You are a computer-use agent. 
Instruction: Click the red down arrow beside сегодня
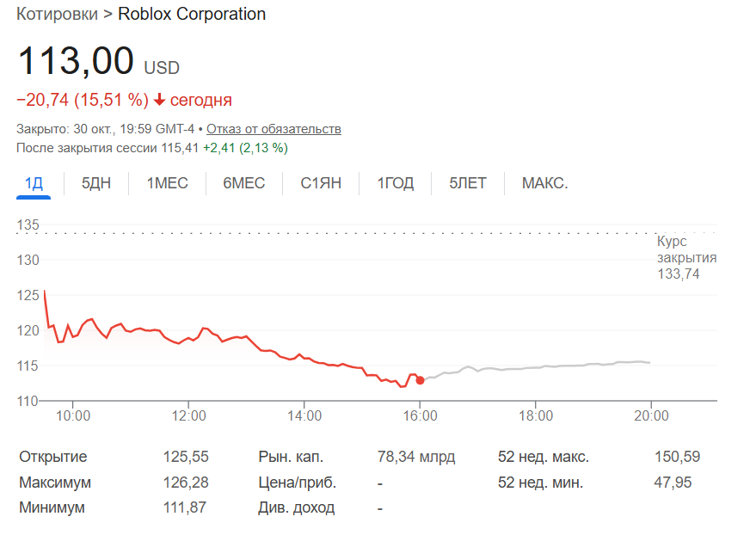tap(159, 101)
